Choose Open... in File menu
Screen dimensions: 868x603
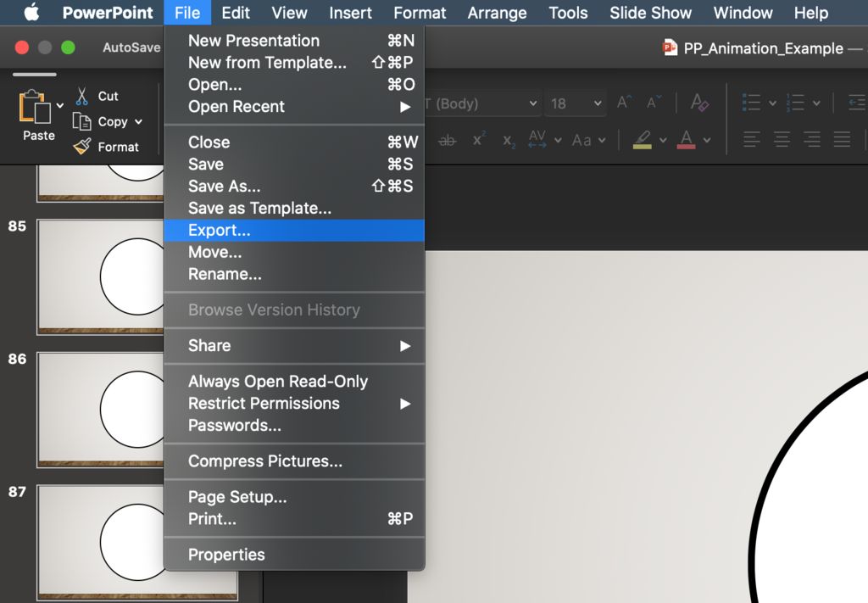point(294,85)
